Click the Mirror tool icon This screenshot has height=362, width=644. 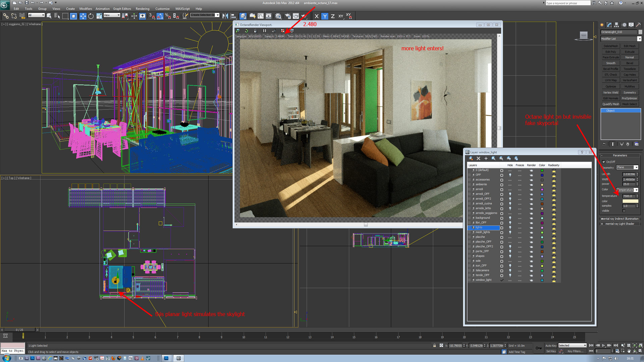[225, 16]
